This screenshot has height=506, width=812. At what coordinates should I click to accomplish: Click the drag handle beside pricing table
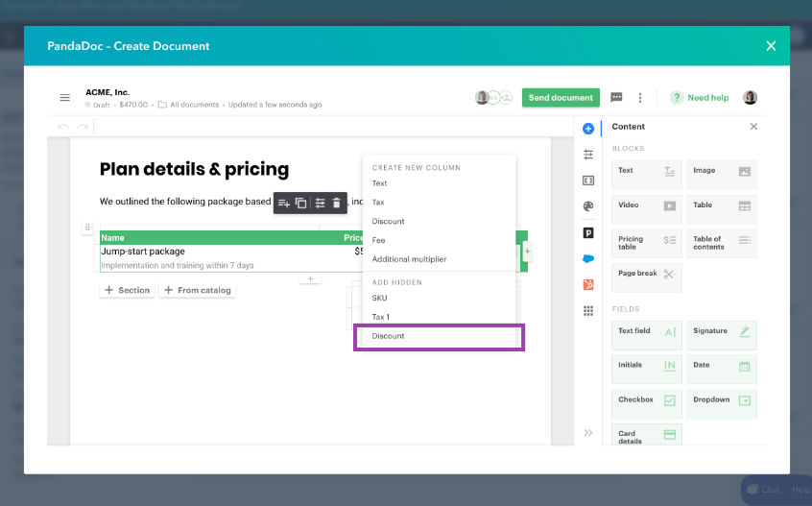point(87,227)
